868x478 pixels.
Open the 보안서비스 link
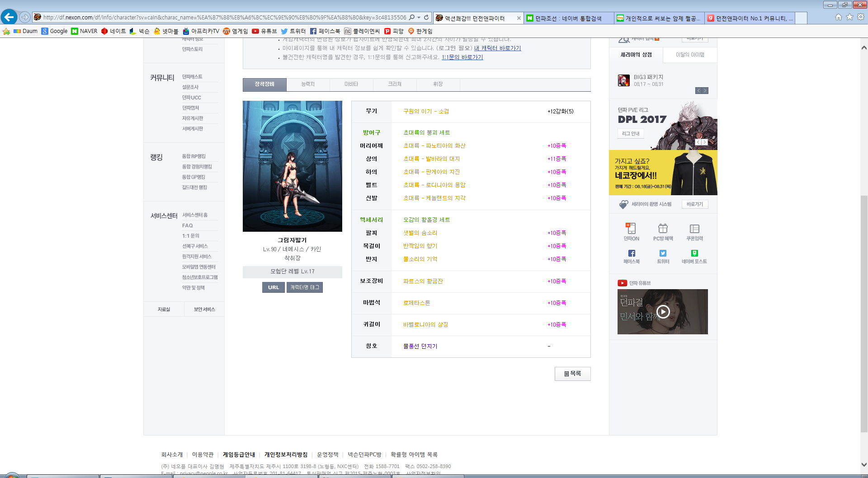coord(204,309)
